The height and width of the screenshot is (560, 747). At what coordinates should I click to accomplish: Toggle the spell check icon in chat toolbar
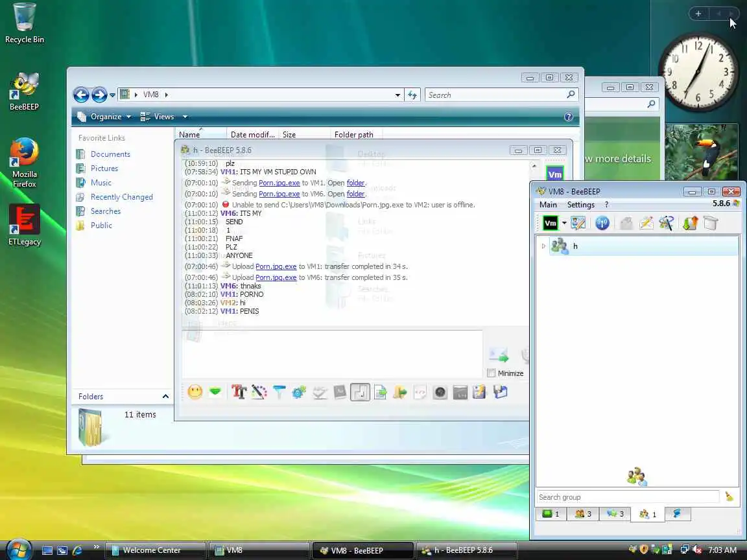pos(320,392)
